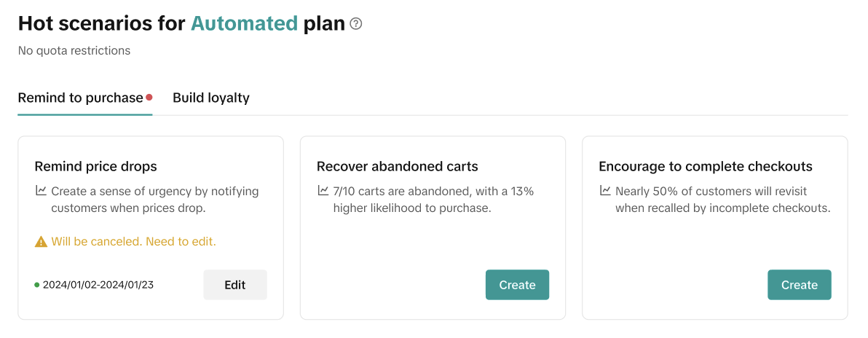This screenshot has width=868, height=338.
Task: Click the yellow warning triangle icon
Action: point(41,241)
